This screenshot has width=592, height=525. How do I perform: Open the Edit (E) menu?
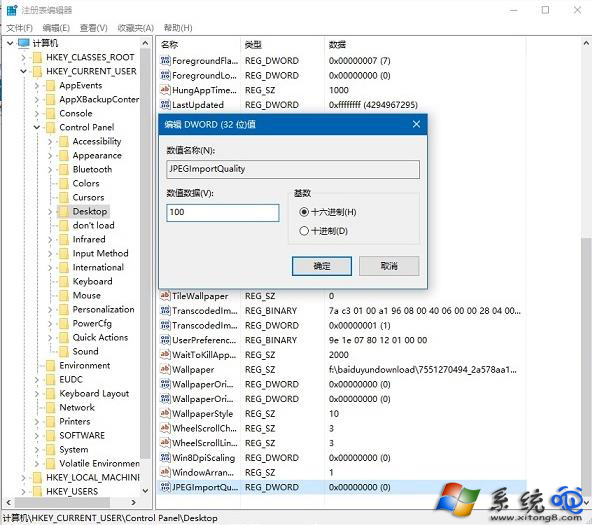click(56, 28)
